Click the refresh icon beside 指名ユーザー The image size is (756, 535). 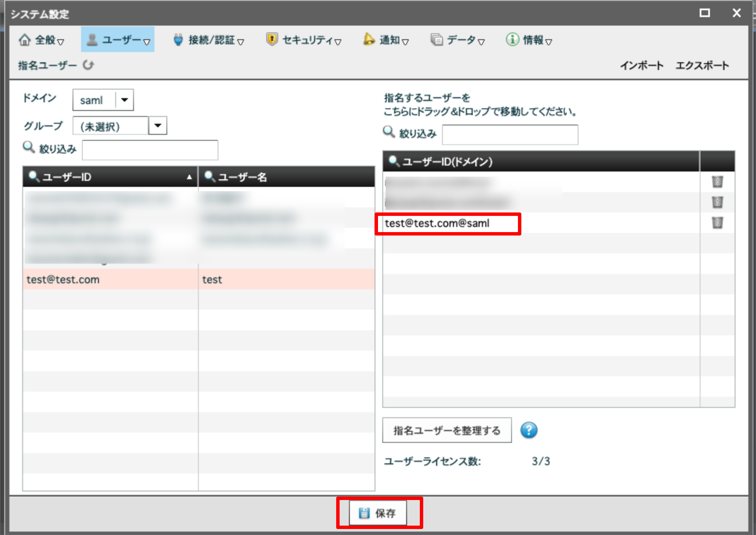pos(88,65)
